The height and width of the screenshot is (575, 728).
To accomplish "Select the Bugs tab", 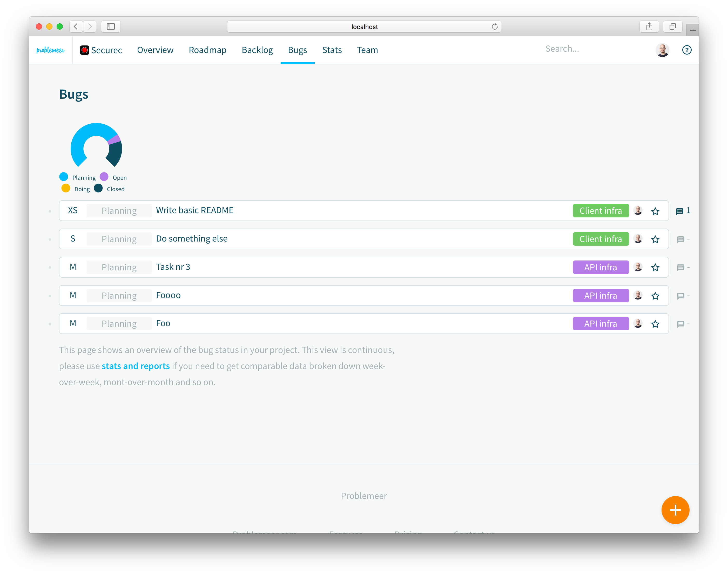I will click(298, 50).
